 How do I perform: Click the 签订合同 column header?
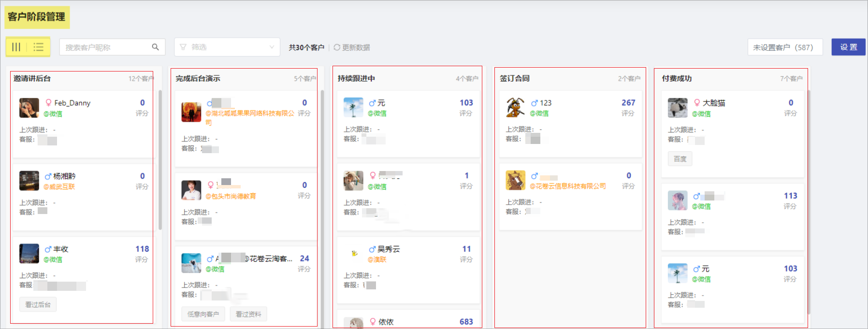[x=515, y=78]
